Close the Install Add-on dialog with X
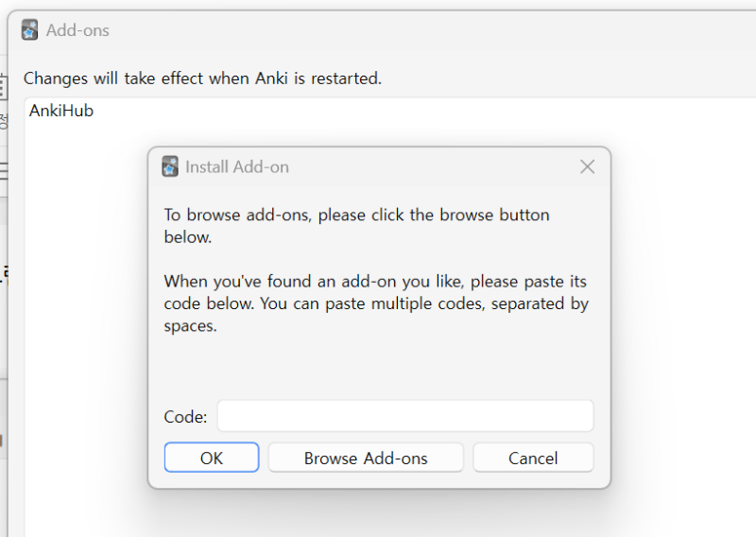 [x=587, y=167]
